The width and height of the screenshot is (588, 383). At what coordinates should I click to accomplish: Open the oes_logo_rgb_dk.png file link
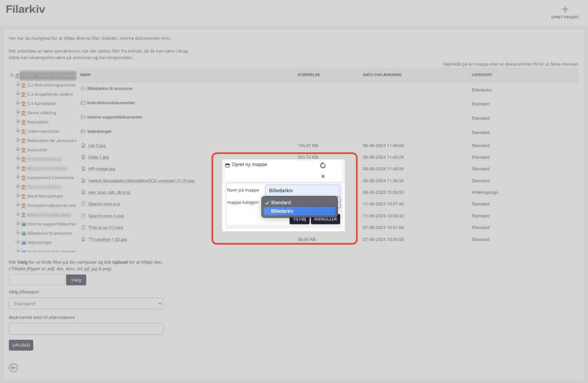(x=109, y=192)
